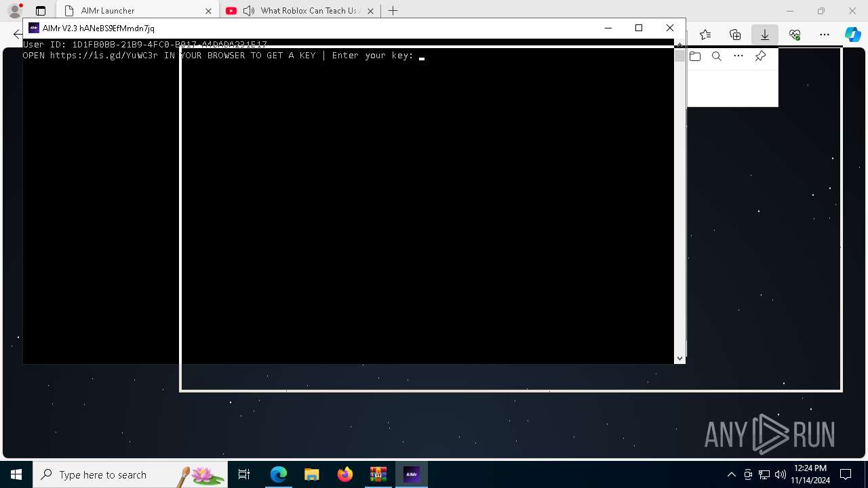This screenshot has width=868, height=488.
Task: Open a new browser tab with plus button
Action: pyautogui.click(x=393, y=11)
